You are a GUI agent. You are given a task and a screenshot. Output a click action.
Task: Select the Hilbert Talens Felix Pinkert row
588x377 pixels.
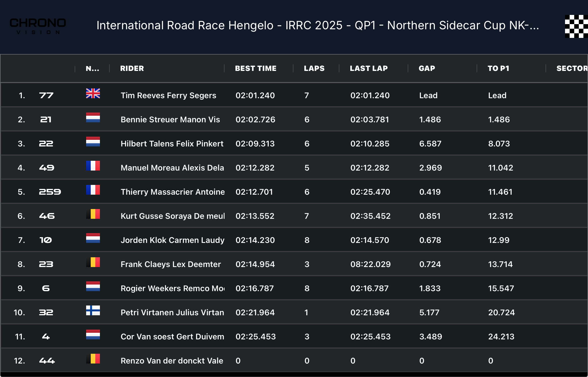click(172, 144)
